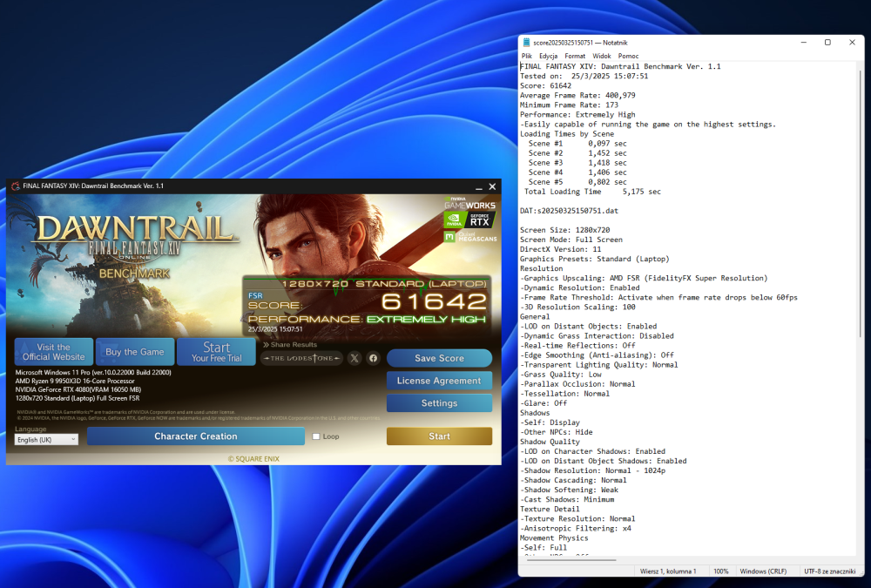The image size is (871, 588).
Task: Open benchmark Settings
Action: (439, 403)
